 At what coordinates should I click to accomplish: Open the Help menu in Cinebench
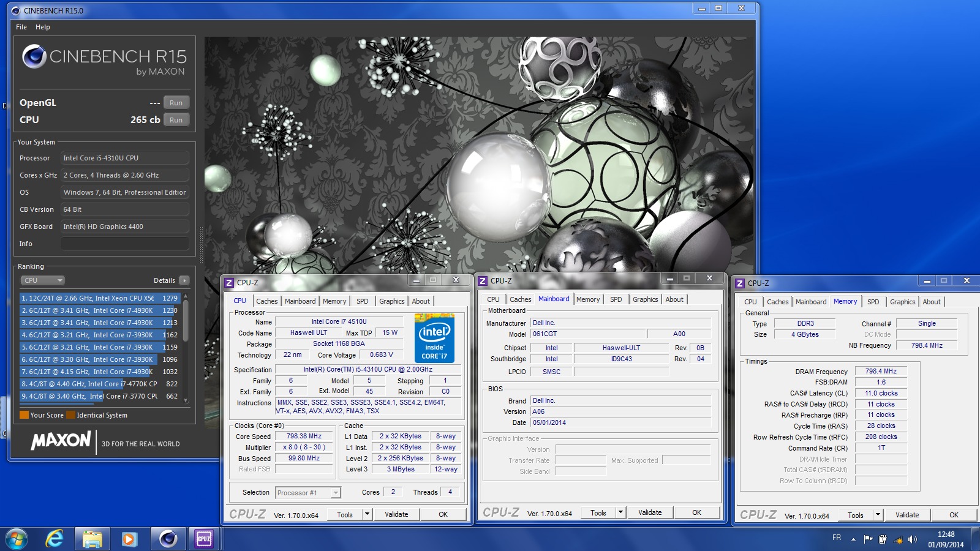[43, 27]
